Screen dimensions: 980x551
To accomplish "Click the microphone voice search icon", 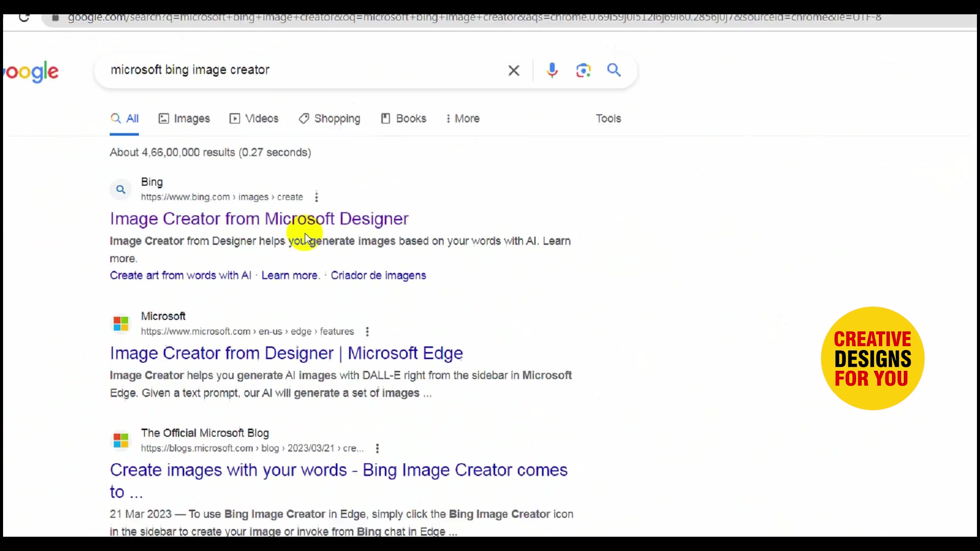I will point(552,70).
